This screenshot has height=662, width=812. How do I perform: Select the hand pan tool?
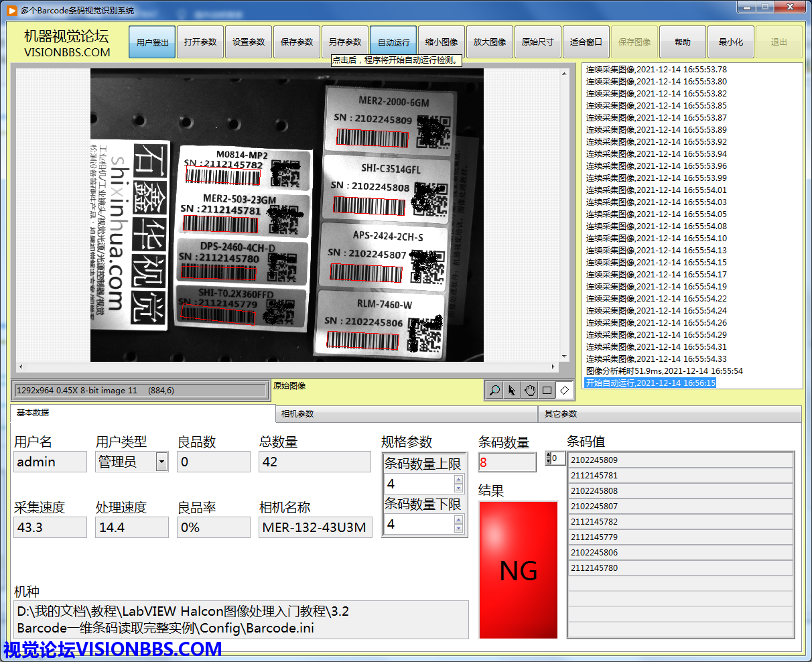coord(529,390)
